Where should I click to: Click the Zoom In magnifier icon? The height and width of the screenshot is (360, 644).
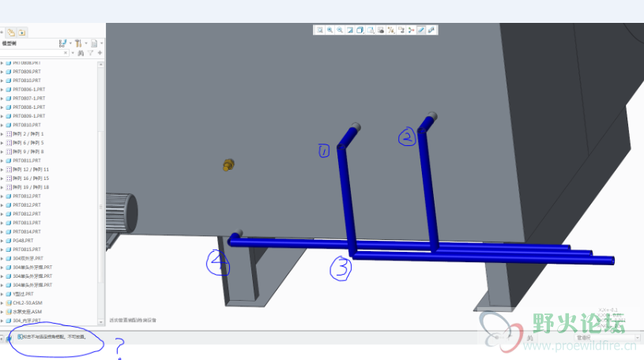[x=330, y=30]
